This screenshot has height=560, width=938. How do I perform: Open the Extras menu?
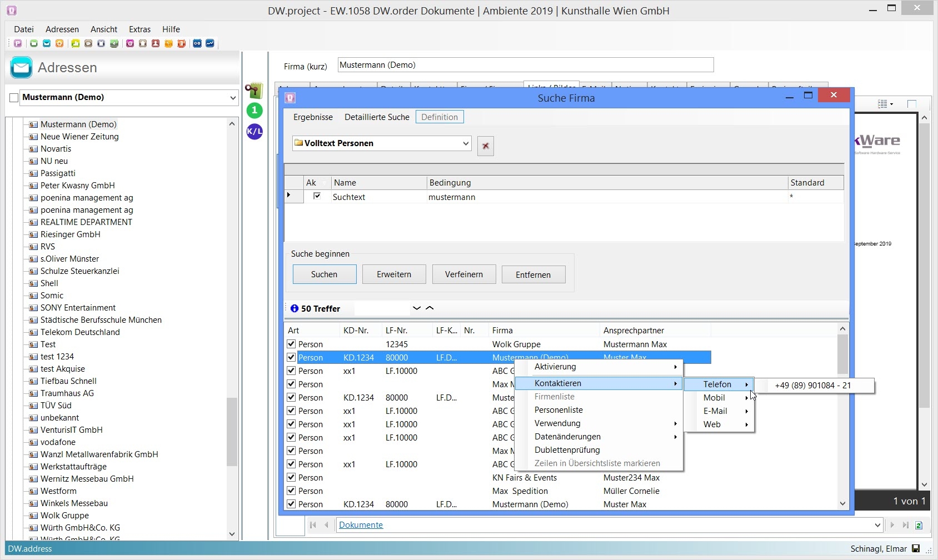[x=139, y=29]
